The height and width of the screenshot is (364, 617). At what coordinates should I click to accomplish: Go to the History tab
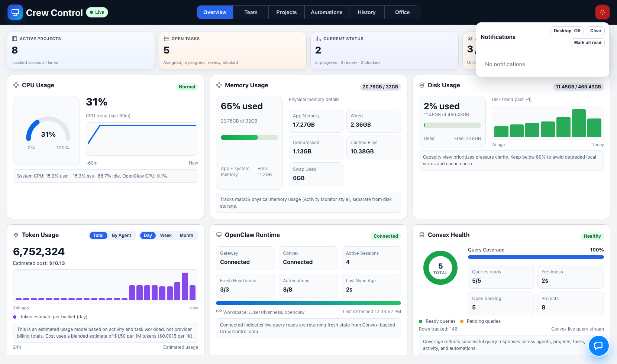tap(366, 12)
